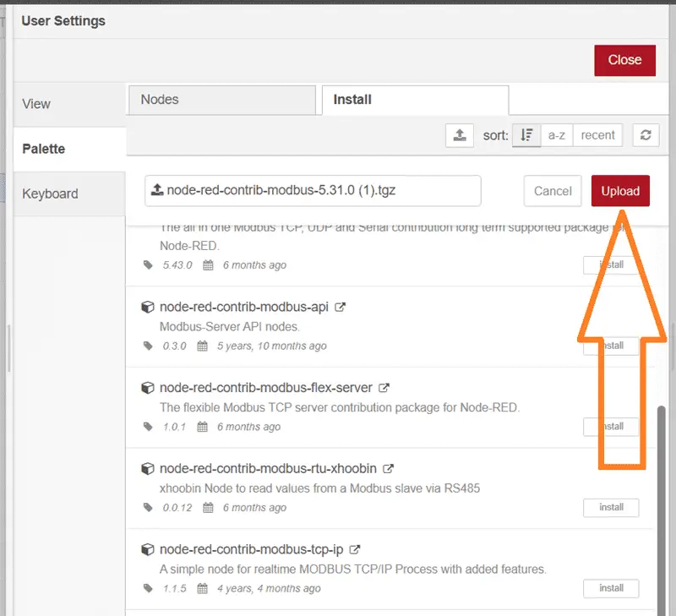Click calendar icon in the 5.43.0 row
The height and width of the screenshot is (616, 676).
(x=208, y=265)
